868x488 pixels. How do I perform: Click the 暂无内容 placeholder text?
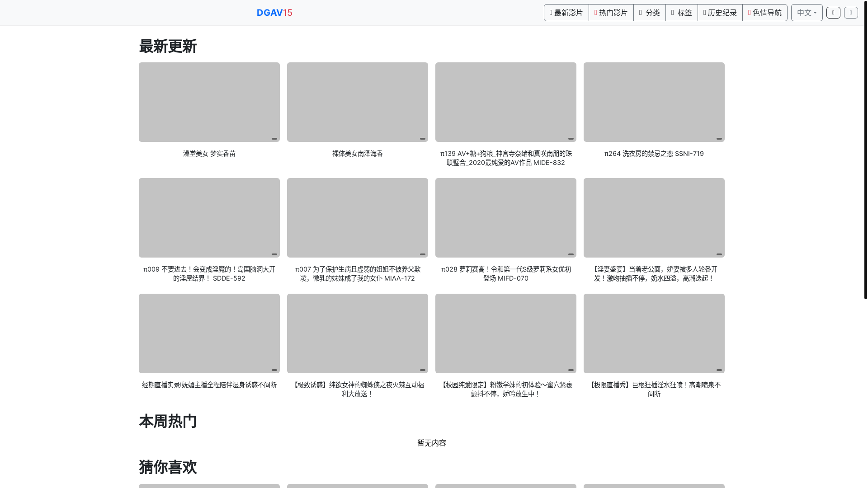(x=432, y=443)
